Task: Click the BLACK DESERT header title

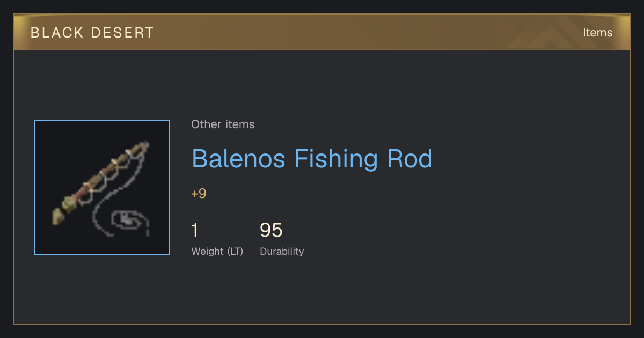Action: coord(92,33)
